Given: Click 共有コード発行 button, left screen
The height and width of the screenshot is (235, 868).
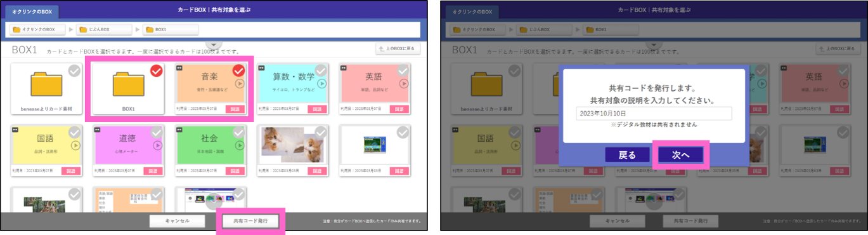Looking at the screenshot, I should click(x=250, y=221).
